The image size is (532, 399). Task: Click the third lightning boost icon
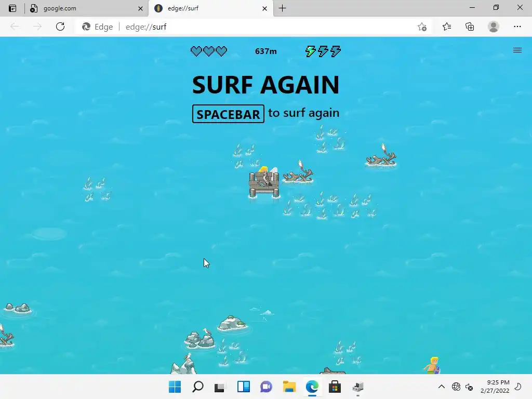pos(336,51)
